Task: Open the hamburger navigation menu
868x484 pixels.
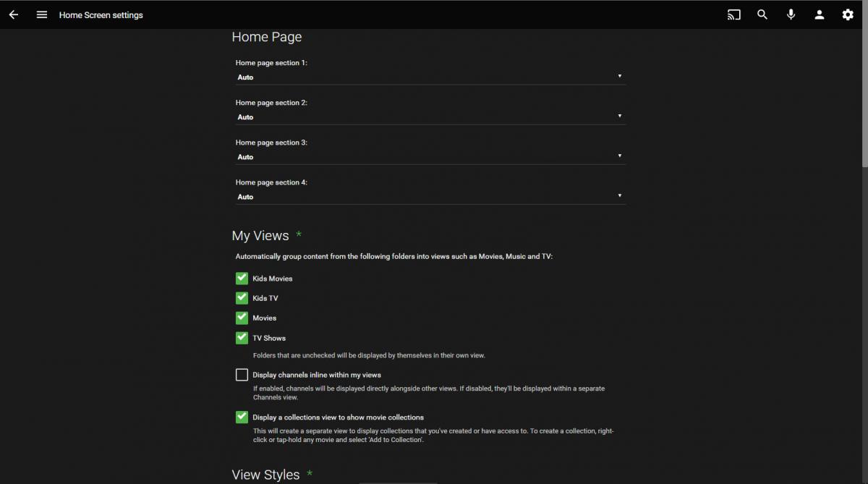Action: click(x=42, y=14)
